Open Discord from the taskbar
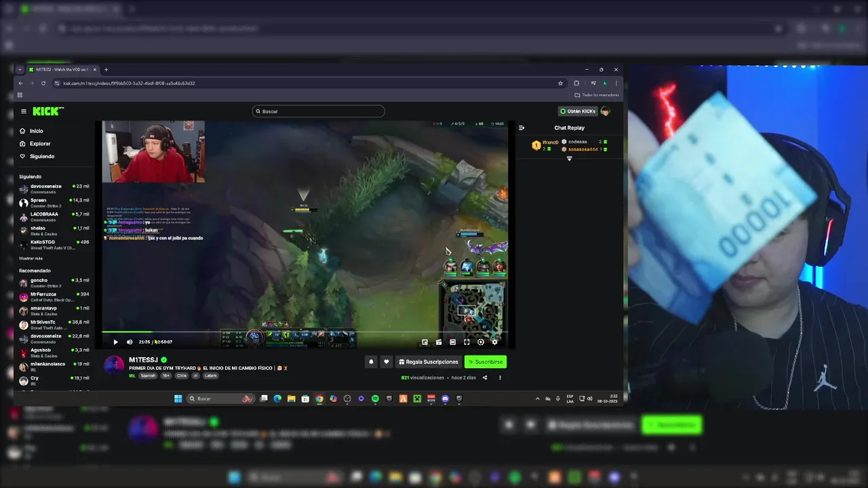 tap(445, 399)
